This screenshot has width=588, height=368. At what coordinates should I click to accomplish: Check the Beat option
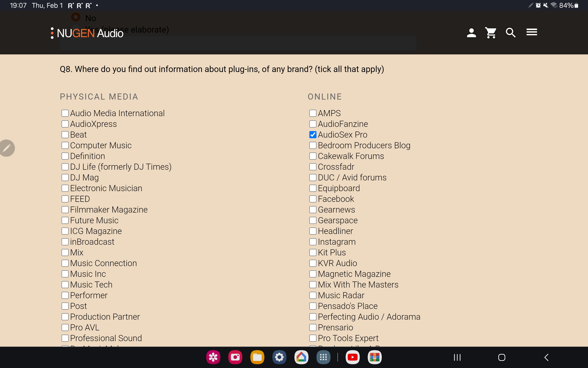click(x=65, y=135)
